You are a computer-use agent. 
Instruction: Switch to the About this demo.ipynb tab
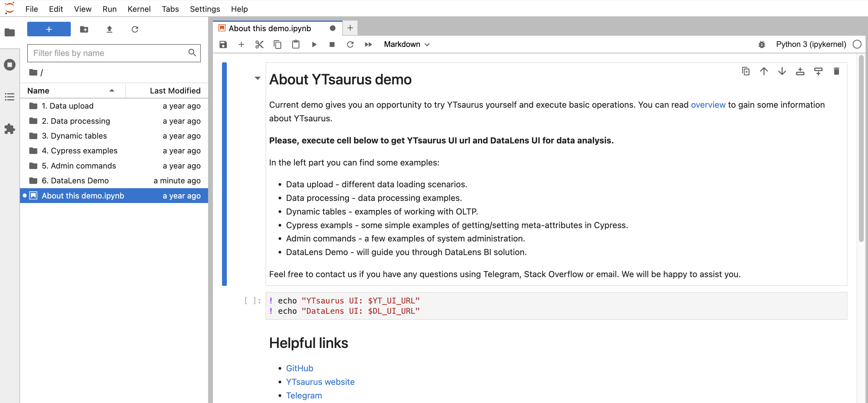pos(269,28)
